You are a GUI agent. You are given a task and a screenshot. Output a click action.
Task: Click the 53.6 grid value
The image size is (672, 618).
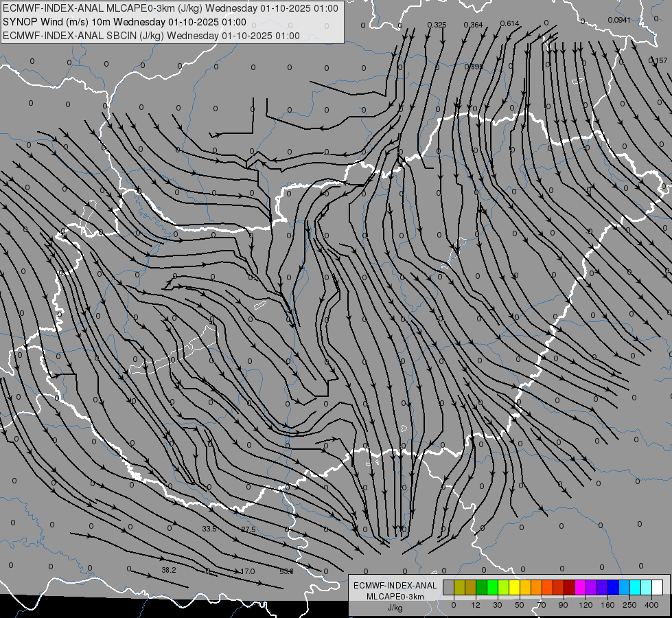(x=286, y=571)
